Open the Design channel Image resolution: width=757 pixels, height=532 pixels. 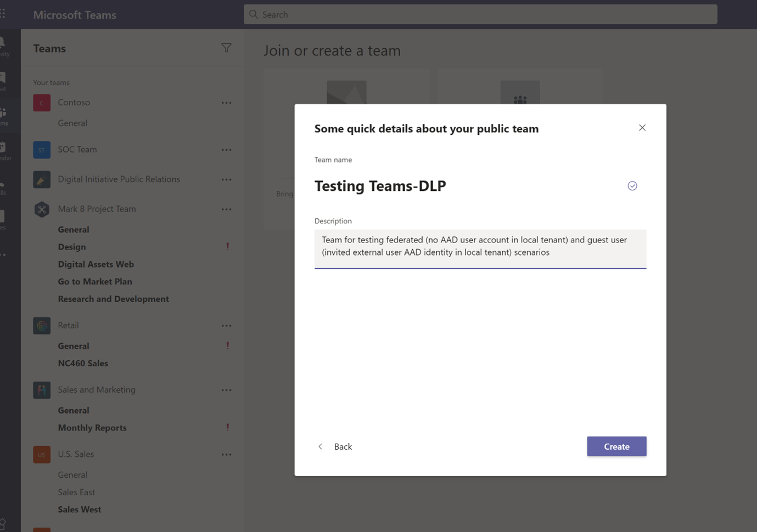coord(72,247)
